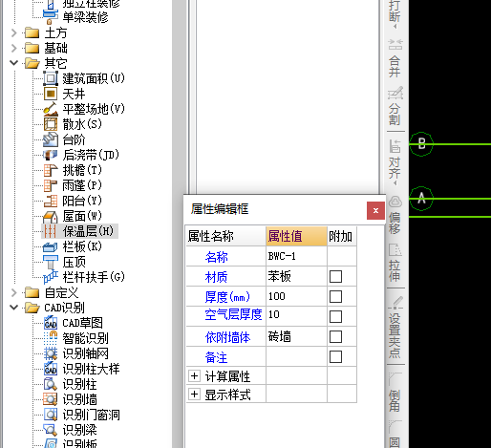Select the 栏杆扶手(G) icon

51,277
